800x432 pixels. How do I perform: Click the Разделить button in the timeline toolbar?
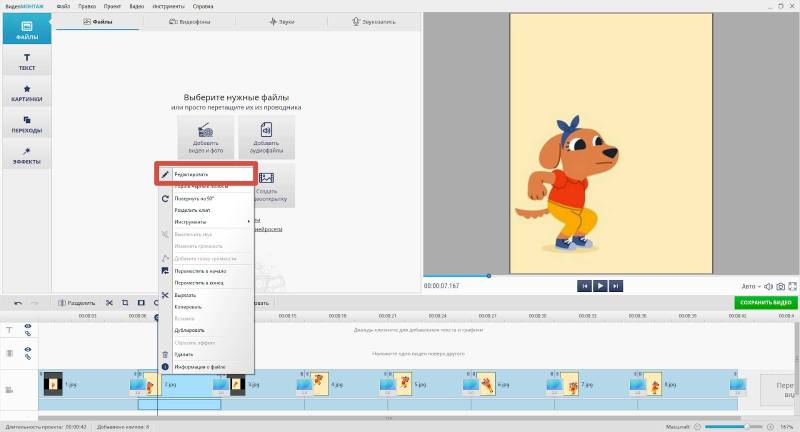click(76, 303)
